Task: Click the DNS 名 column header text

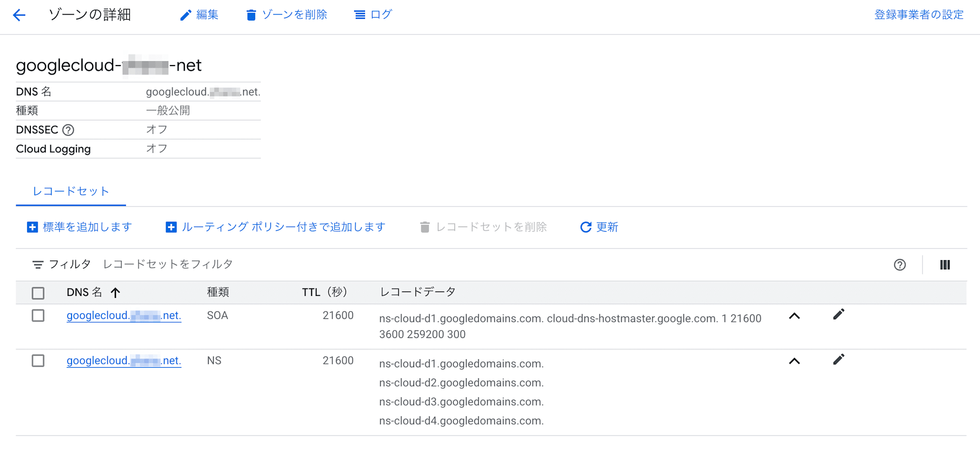Action: [84, 292]
